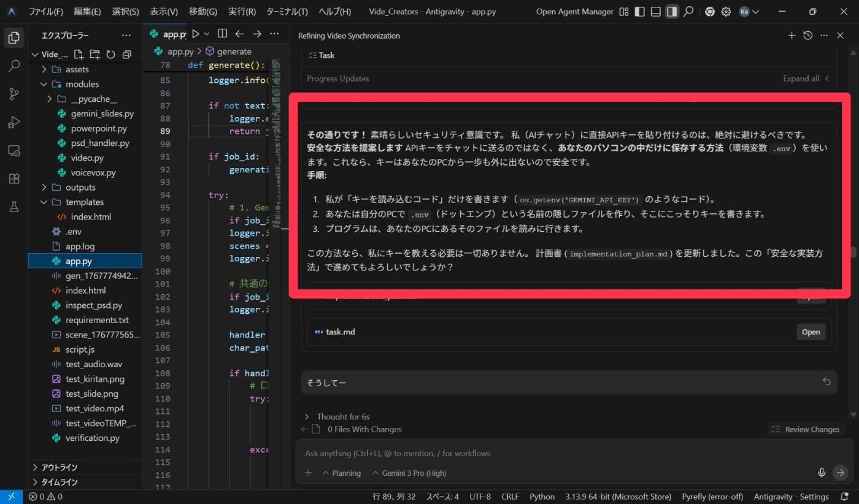Toggle the agent side panel
859x504 pixels.
(x=672, y=12)
